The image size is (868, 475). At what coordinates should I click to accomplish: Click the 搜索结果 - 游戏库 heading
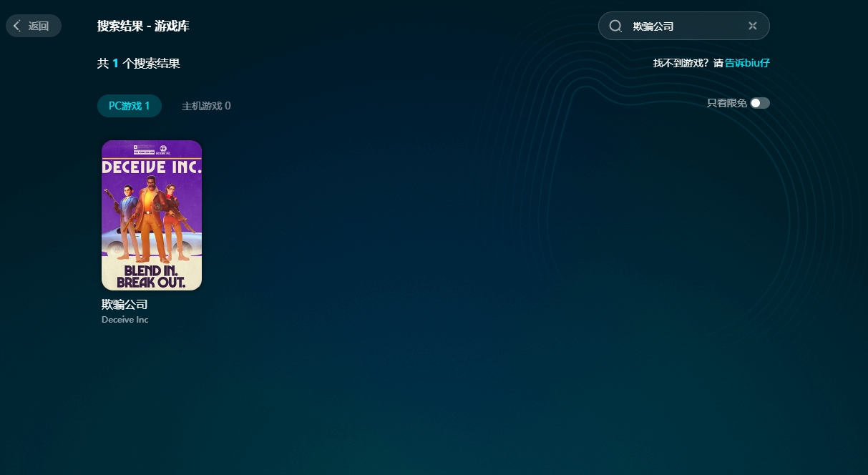143,26
